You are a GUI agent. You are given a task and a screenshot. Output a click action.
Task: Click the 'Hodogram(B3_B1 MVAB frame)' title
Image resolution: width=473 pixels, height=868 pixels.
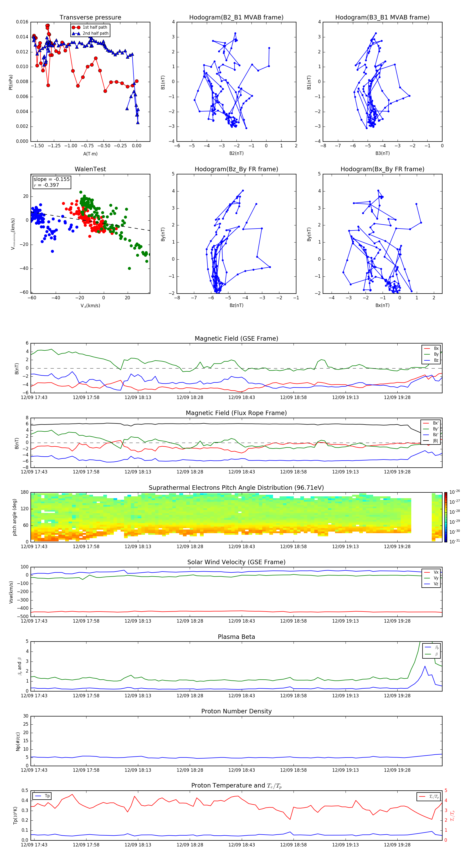point(382,18)
